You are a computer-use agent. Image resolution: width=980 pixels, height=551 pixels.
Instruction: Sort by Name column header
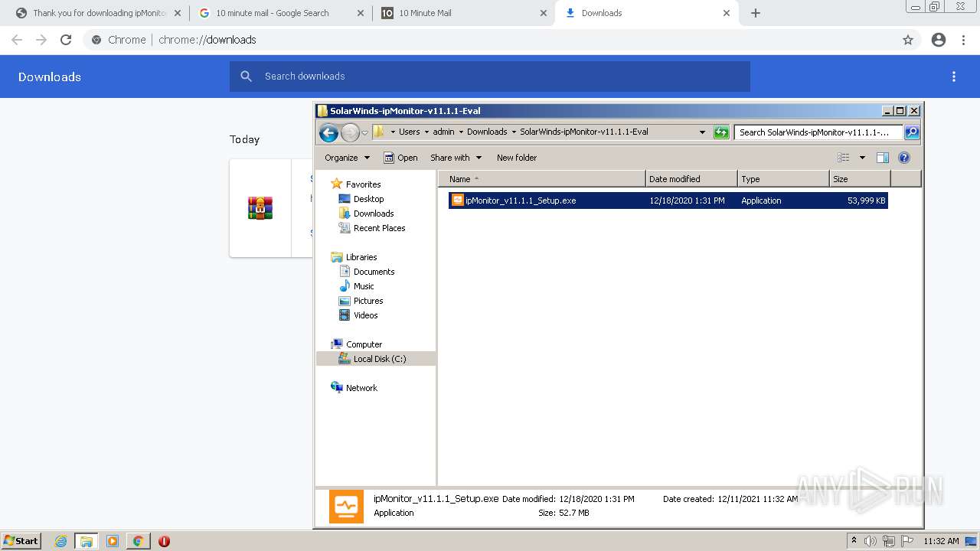(542, 179)
